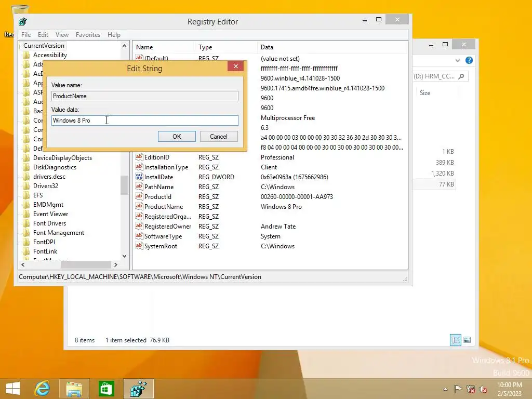Open the Windows Store taskbar icon
The image size is (532, 399).
tap(106, 389)
